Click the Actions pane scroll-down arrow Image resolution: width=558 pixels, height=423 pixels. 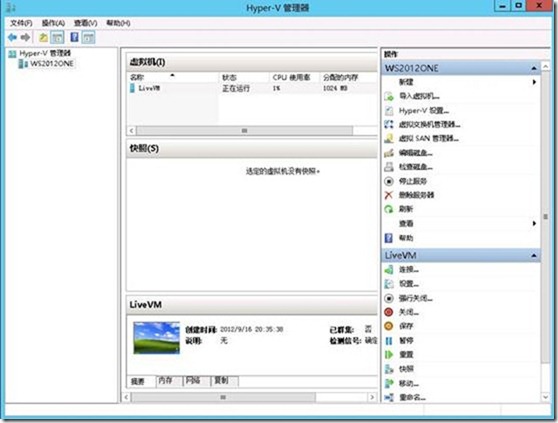point(545,397)
